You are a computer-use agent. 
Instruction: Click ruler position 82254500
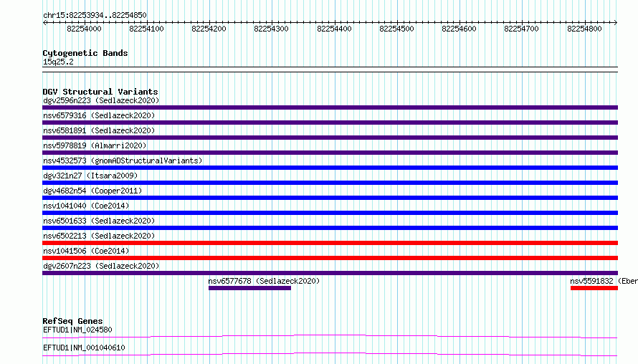click(396, 29)
